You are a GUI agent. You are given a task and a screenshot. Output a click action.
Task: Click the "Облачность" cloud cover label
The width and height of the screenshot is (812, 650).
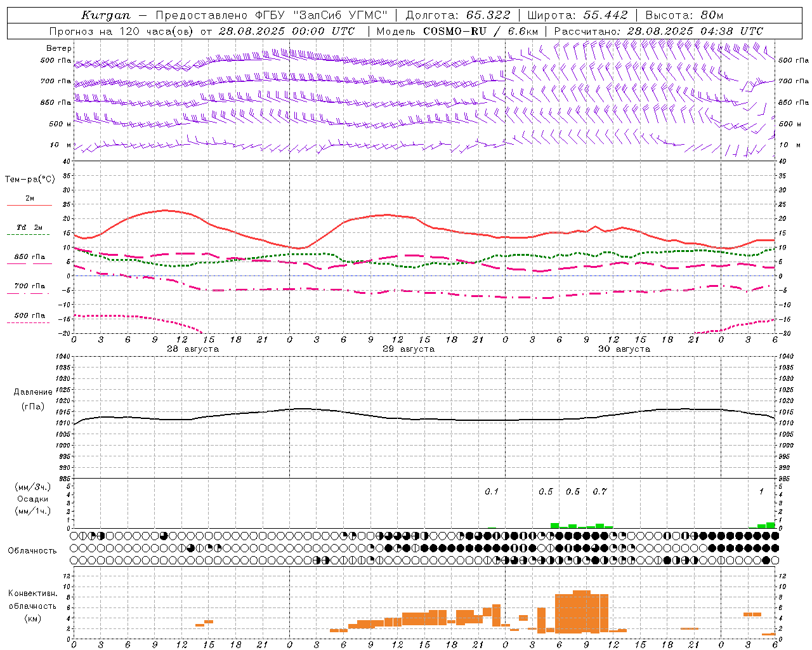coord(32,551)
